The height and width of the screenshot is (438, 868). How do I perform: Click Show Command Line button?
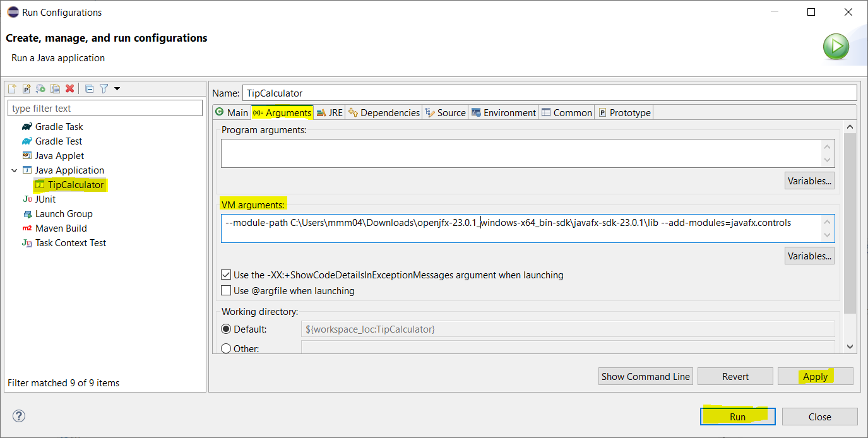coord(645,376)
